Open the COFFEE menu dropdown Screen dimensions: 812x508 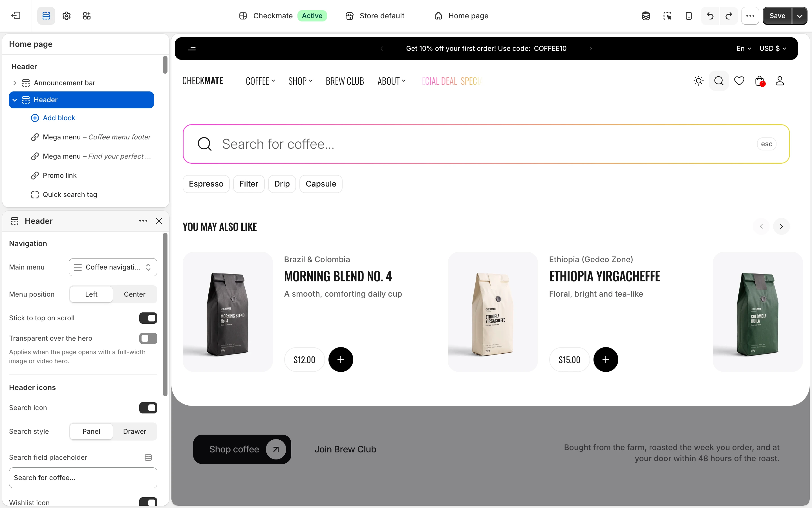pyautogui.click(x=261, y=81)
